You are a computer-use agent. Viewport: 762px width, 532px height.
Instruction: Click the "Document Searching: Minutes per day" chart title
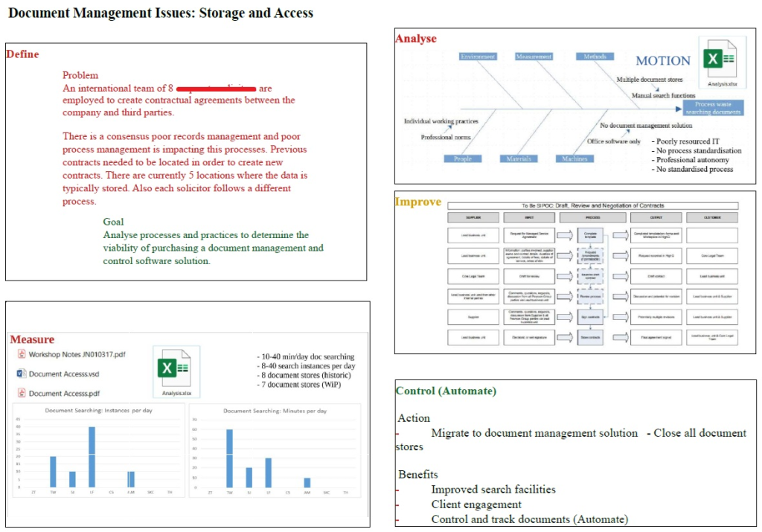pos(275,411)
